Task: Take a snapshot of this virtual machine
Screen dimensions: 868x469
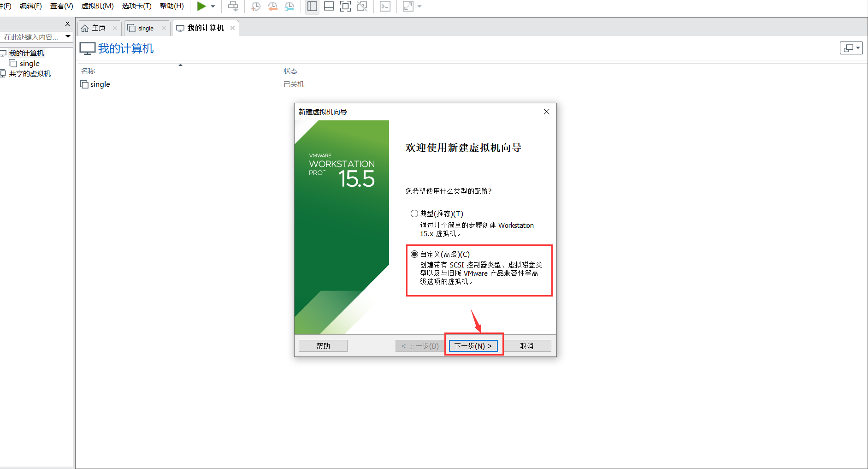Action: pyautogui.click(x=255, y=6)
